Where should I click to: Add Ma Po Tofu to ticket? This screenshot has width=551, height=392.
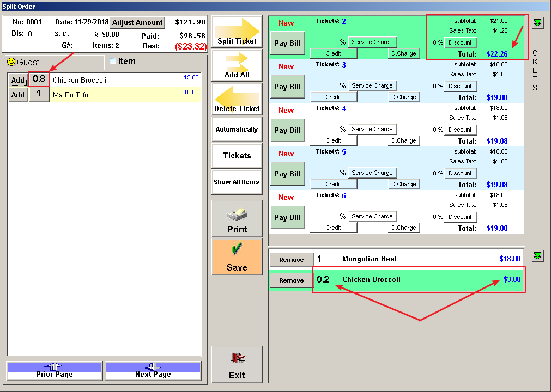point(18,95)
